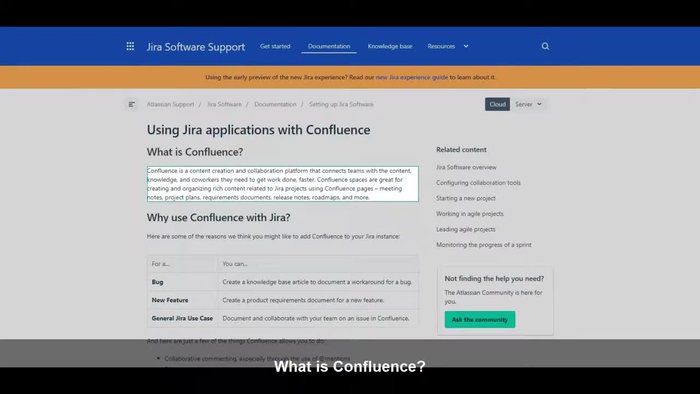Viewport: 700px width, 394px height.
Task: Open Configuring collaboration tools link
Action: (478, 183)
